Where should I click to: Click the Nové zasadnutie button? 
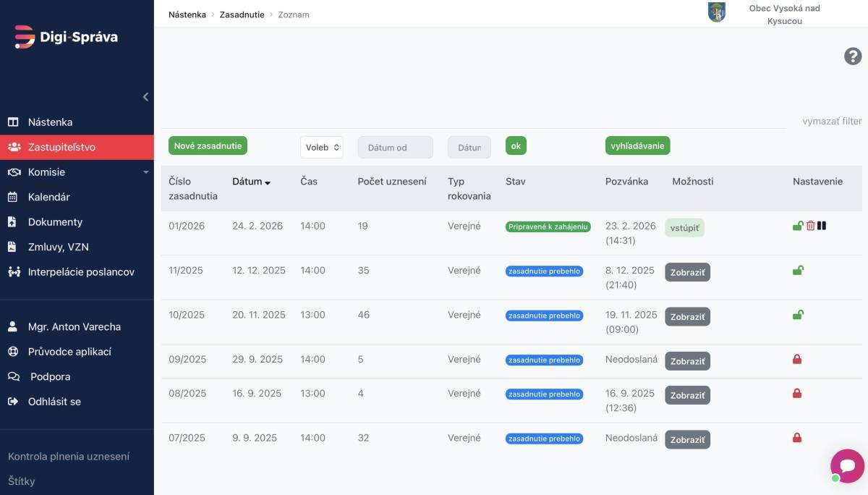[208, 145]
